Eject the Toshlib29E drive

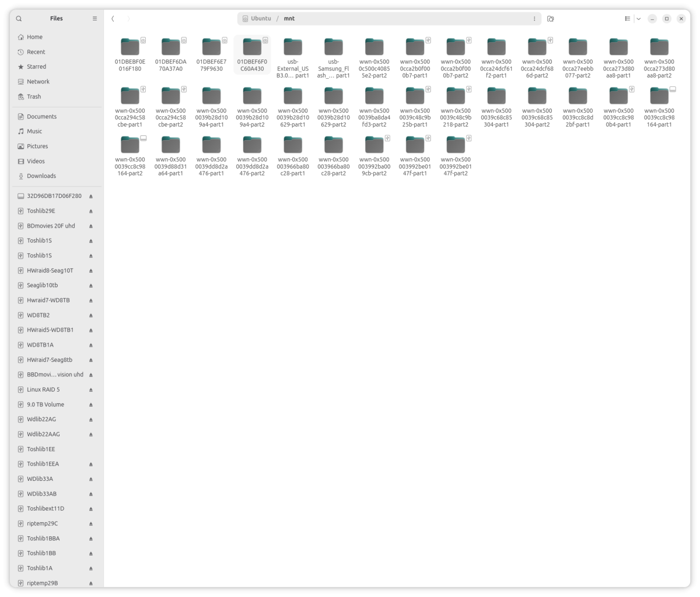point(90,211)
